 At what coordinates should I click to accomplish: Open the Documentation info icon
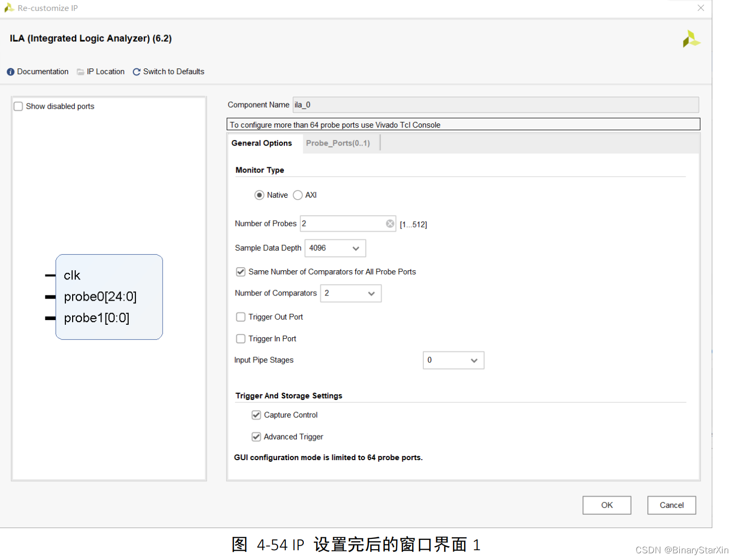click(x=10, y=72)
